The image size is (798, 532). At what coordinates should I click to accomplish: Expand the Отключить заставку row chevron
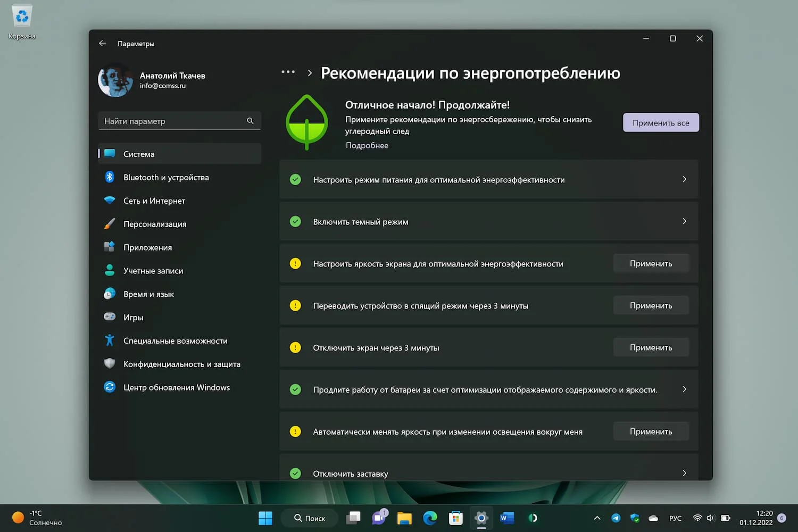(x=684, y=473)
